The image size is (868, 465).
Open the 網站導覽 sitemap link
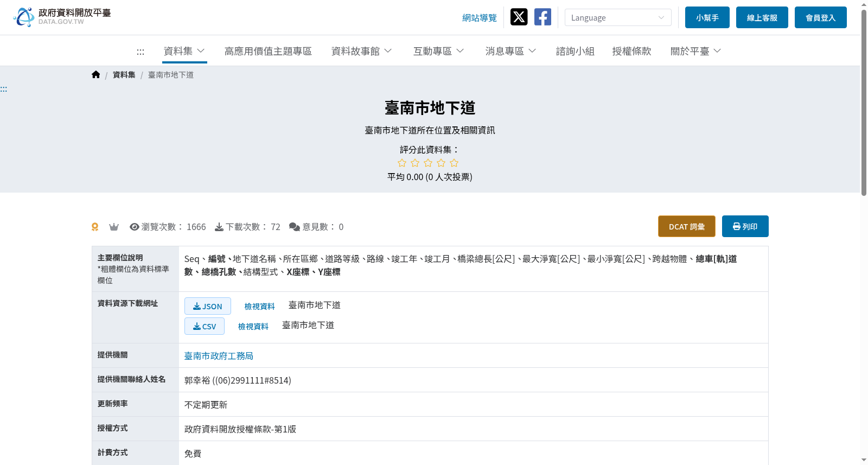pos(480,18)
